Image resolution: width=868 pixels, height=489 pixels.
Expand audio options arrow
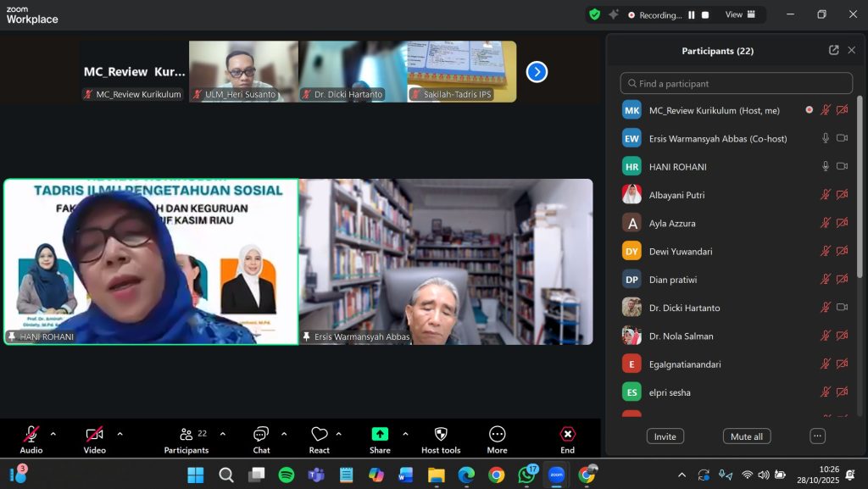coord(53,434)
